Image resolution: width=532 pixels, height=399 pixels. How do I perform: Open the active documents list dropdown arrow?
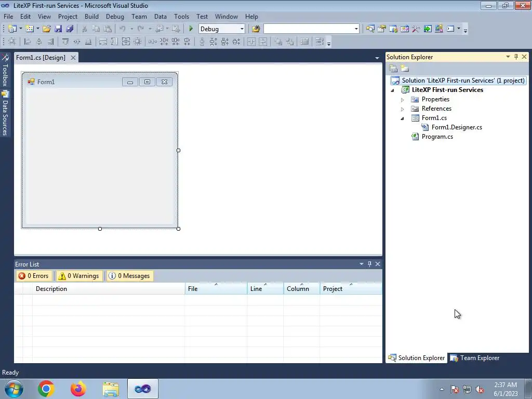pos(377,58)
